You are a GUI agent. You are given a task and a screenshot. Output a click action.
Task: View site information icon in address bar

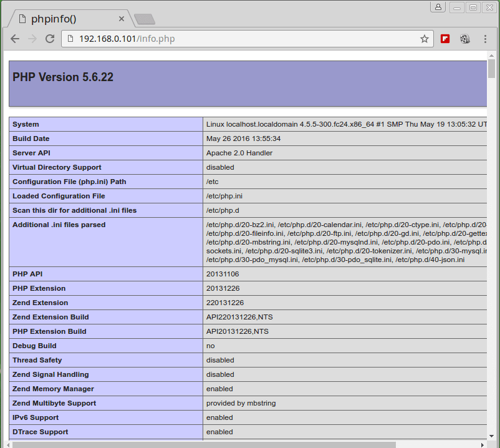pos(70,39)
